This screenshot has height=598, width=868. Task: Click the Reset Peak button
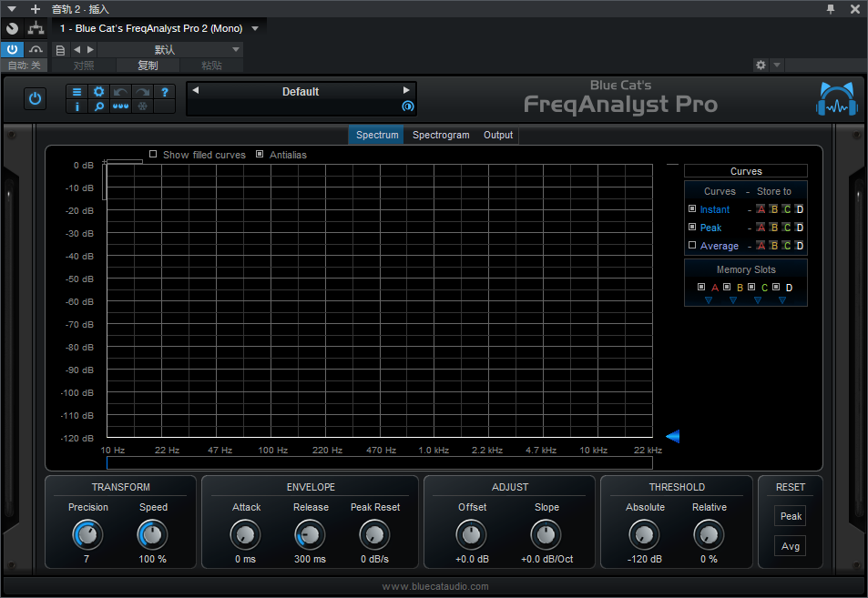pyautogui.click(x=790, y=516)
